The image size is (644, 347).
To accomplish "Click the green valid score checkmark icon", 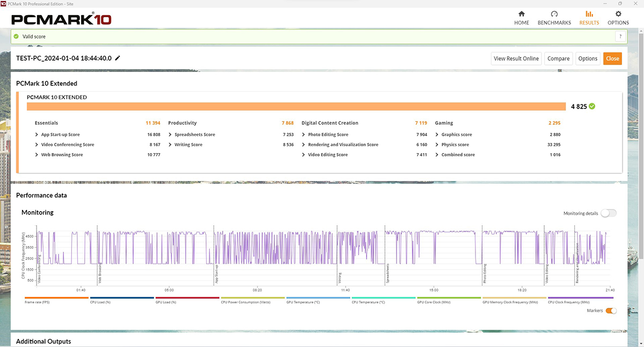I will [x=16, y=37].
